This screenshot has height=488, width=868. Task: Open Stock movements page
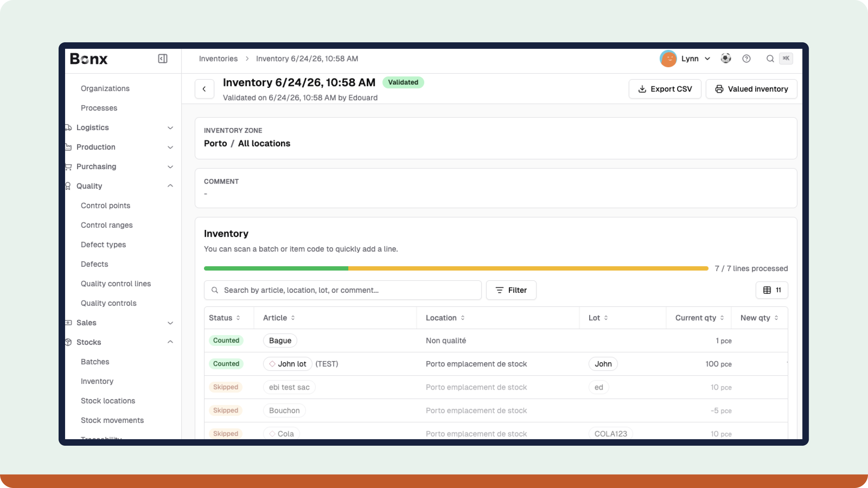point(112,420)
